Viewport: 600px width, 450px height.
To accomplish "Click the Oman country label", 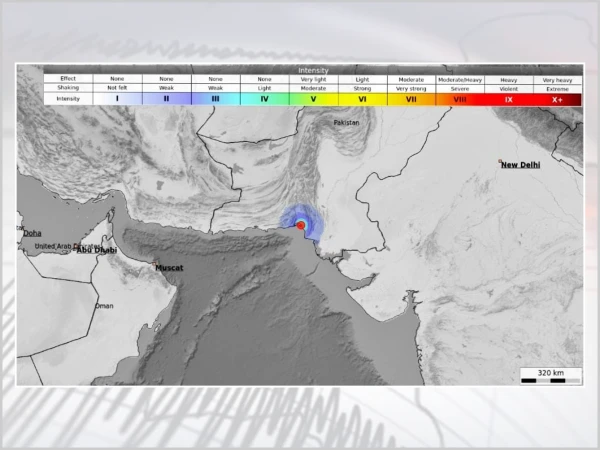I will [x=104, y=306].
